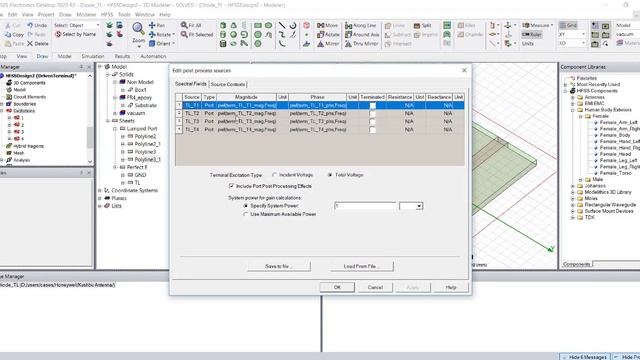This screenshot has height=360, width=640.
Task: Open the Simulation ribbon tab
Action: [x=93, y=56]
